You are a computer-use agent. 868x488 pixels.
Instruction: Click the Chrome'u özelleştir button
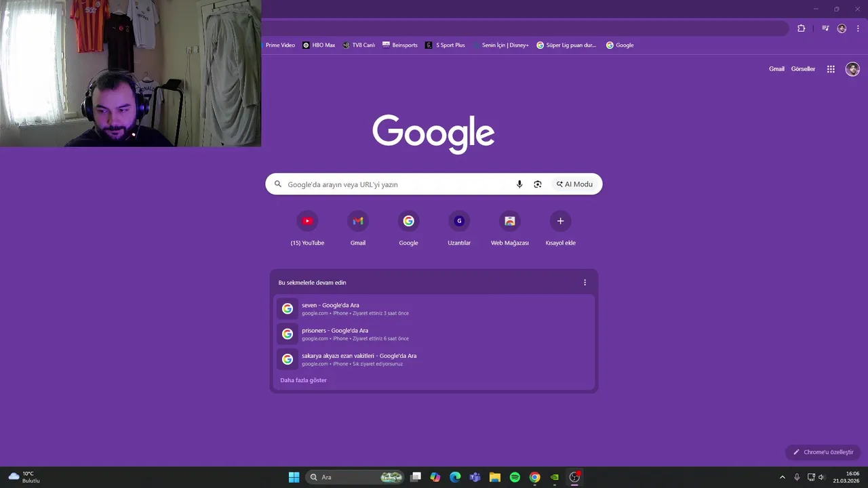click(823, 452)
